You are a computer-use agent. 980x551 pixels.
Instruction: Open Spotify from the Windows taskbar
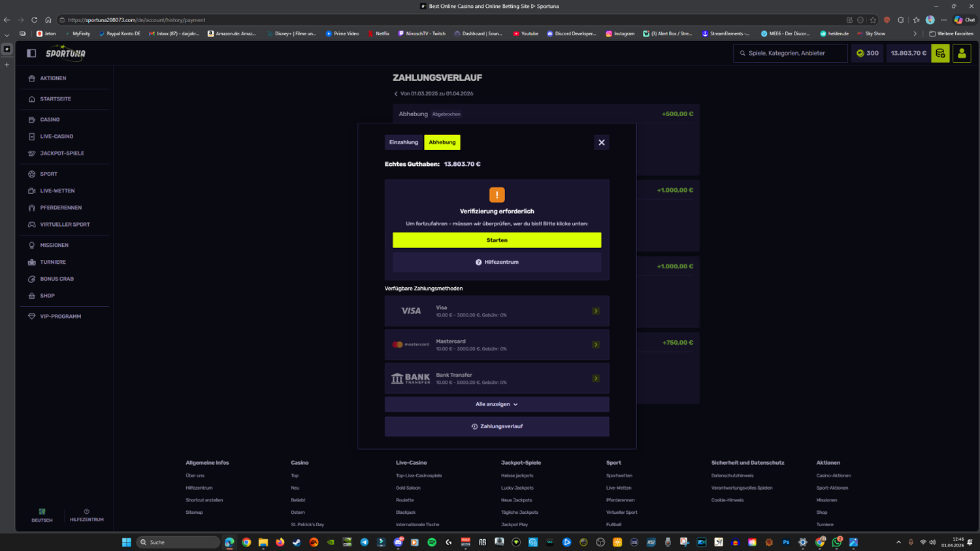coord(432,542)
